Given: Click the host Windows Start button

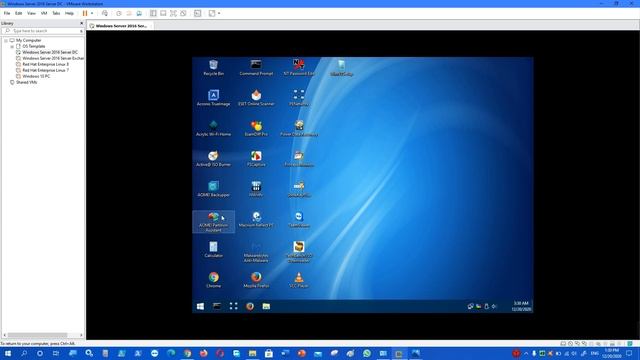Looking at the screenshot, I should pyautogui.click(x=7, y=353).
